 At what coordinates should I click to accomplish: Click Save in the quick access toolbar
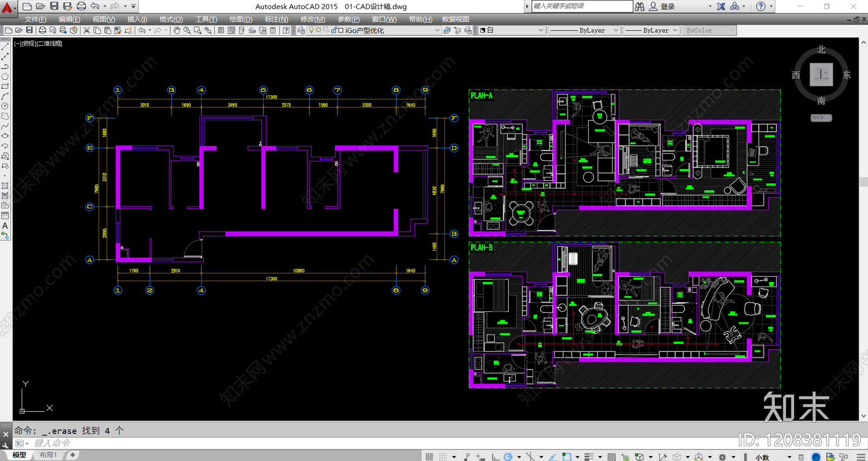54,6
